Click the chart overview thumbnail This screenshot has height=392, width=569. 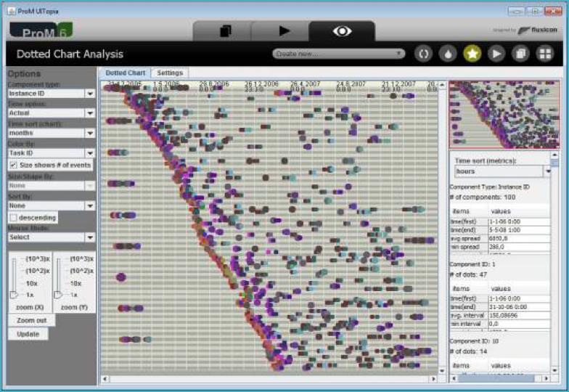point(504,115)
